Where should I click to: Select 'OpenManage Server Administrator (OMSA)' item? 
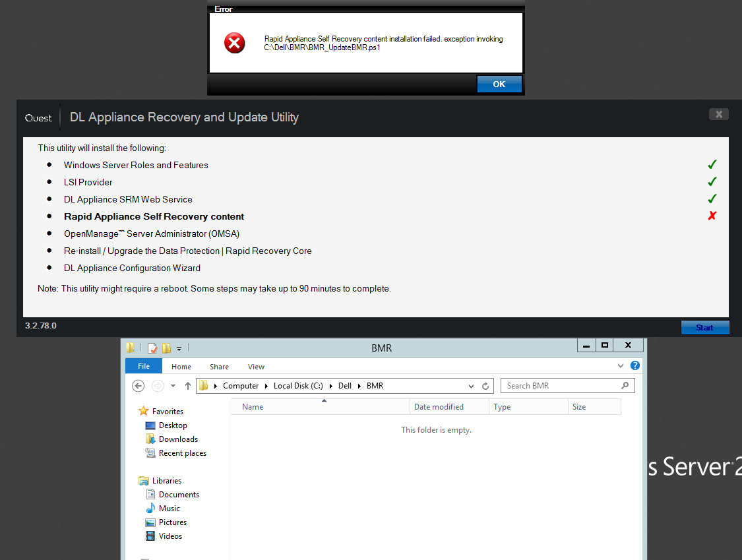tap(152, 234)
